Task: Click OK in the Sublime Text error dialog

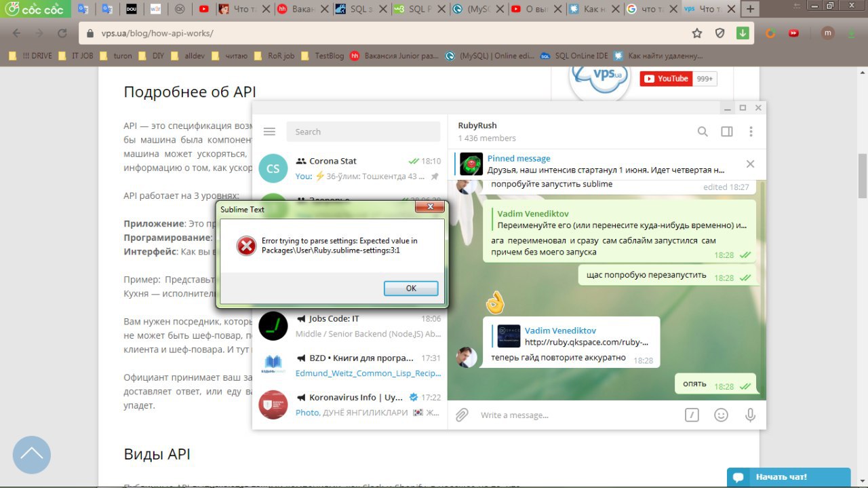Action: tap(411, 288)
